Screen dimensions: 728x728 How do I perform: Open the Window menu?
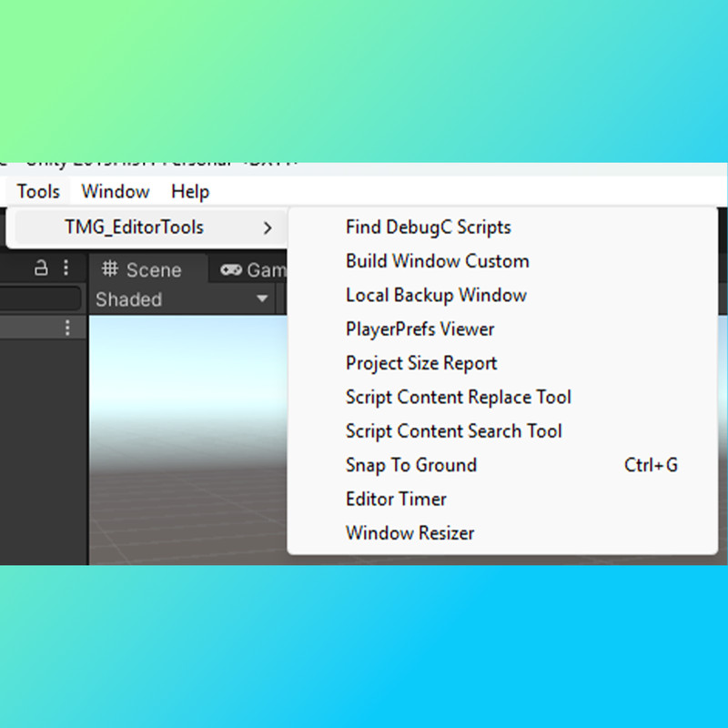115,191
